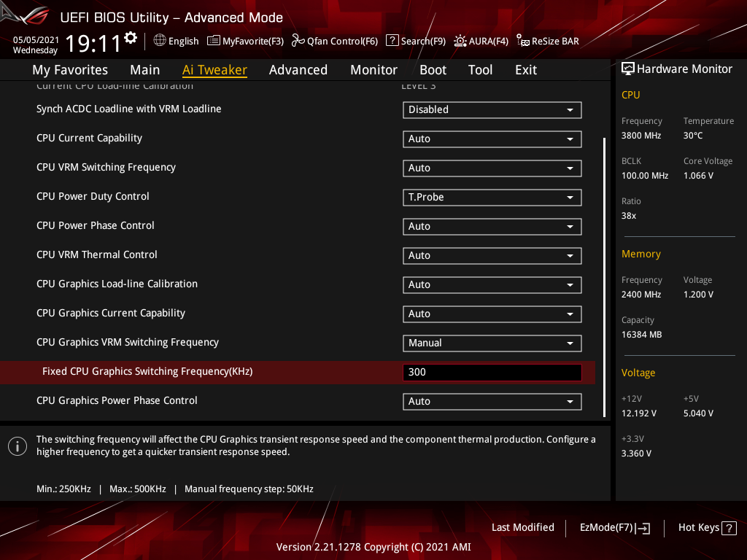Open CPU VRM Thermal Control dropdown

point(492,256)
